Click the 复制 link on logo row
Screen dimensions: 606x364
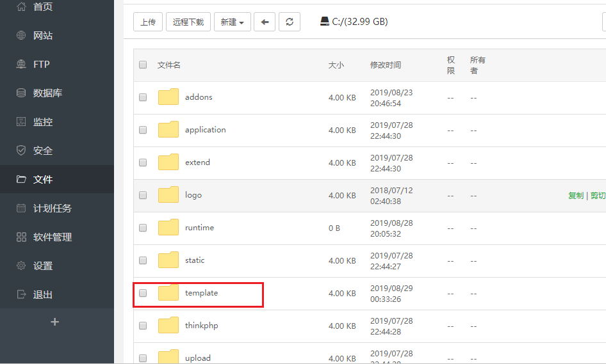(x=575, y=196)
